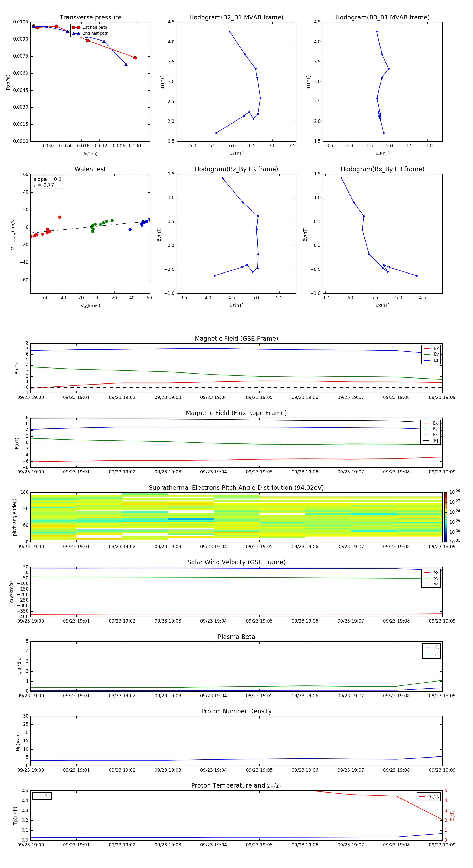This screenshot has width=473, height=868.
Task: Select the 'By' legend entry in GSE plot
Action: [x=431, y=354]
